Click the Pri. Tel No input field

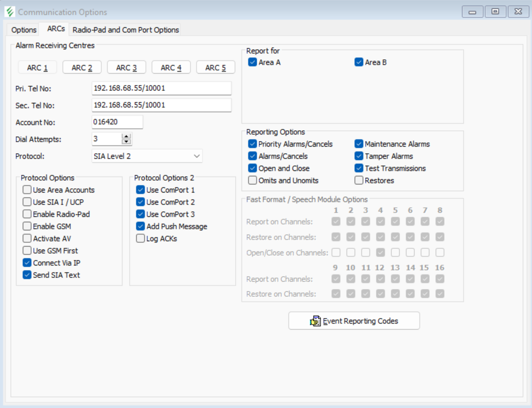pyautogui.click(x=161, y=88)
